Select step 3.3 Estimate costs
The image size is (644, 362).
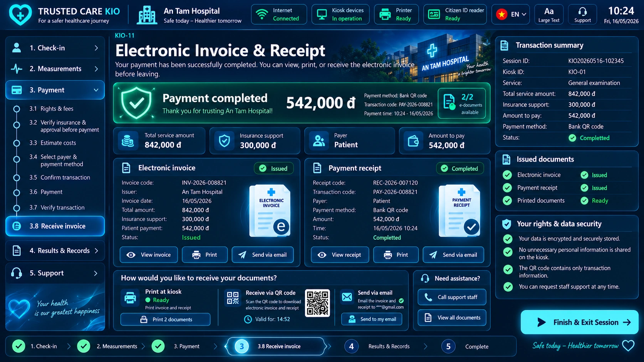click(x=52, y=143)
